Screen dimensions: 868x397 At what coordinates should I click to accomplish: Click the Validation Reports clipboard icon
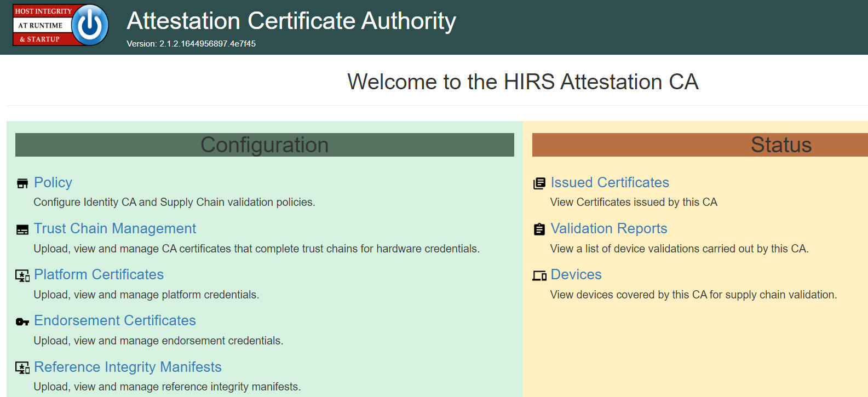tap(539, 229)
